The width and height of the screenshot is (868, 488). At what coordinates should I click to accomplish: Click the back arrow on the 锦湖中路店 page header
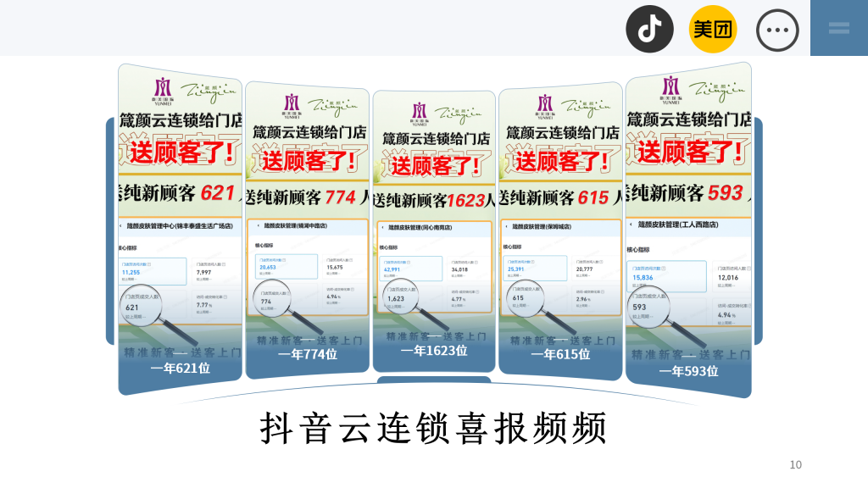(x=257, y=225)
